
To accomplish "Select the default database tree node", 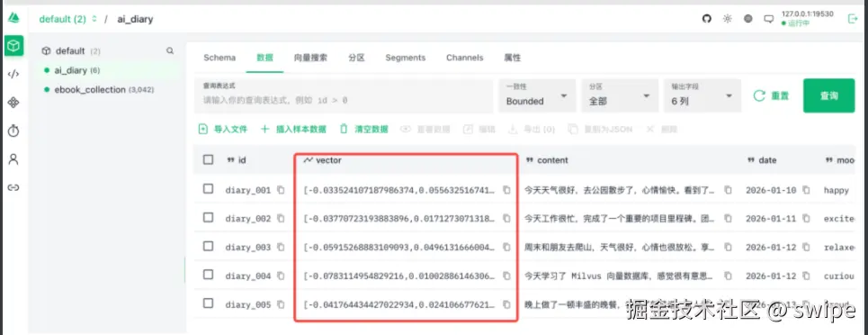I will [70, 51].
